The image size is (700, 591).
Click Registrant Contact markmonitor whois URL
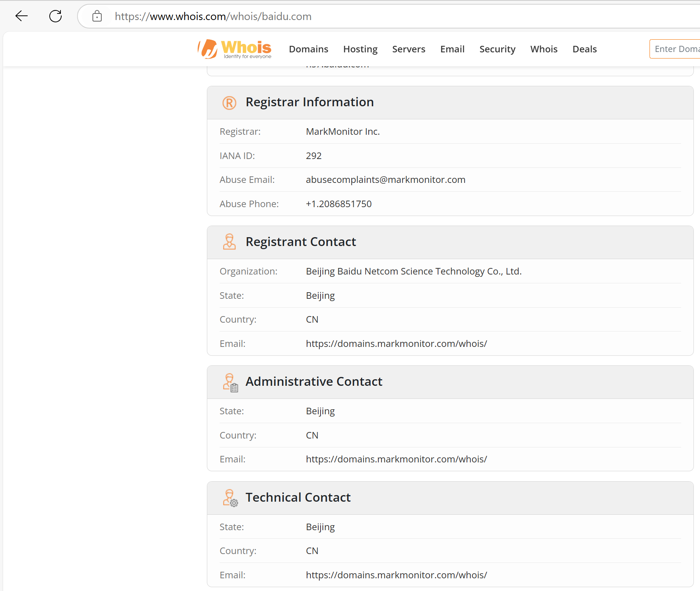click(x=396, y=344)
